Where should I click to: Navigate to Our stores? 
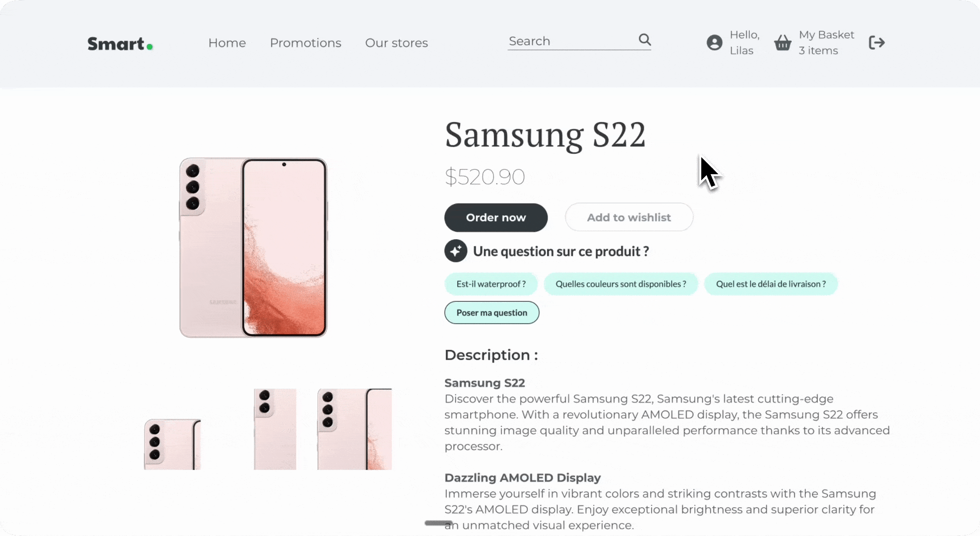click(396, 43)
